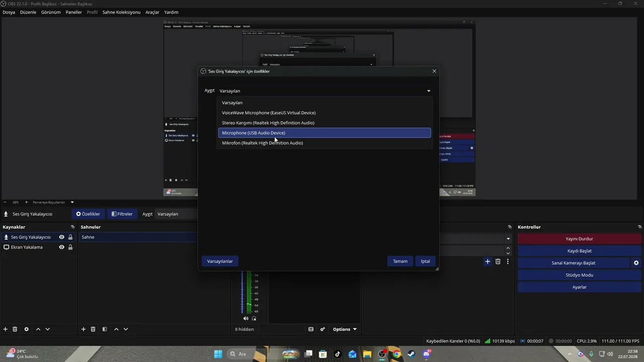Move source down in Kaynaklar list

click(48, 329)
